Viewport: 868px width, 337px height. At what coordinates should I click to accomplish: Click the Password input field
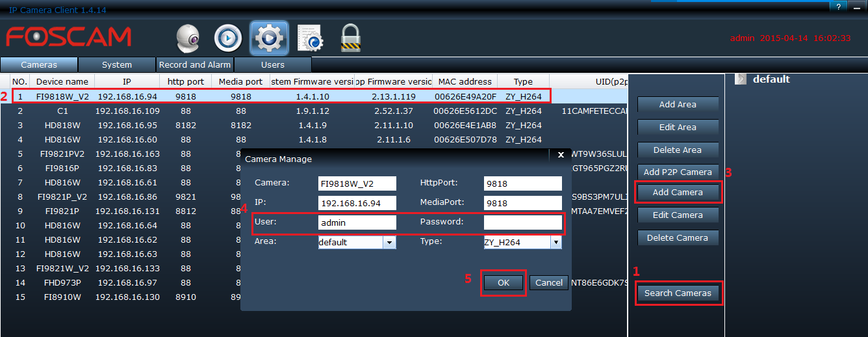click(x=522, y=222)
